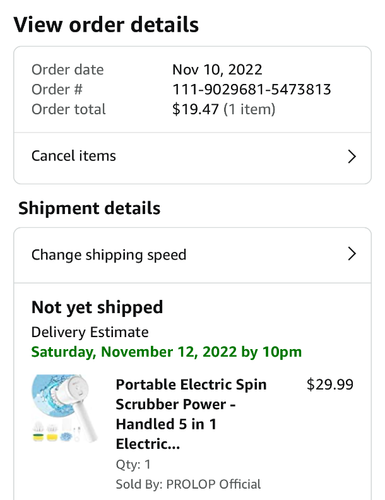Open the Cancel items option
Image resolution: width=385 pixels, height=500 pixels.
tap(192, 158)
